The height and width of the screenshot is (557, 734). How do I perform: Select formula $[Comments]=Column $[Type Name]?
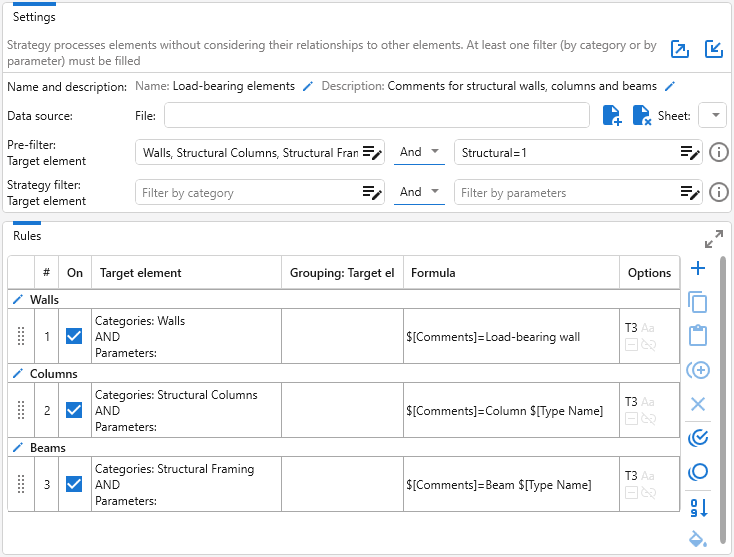coord(505,411)
